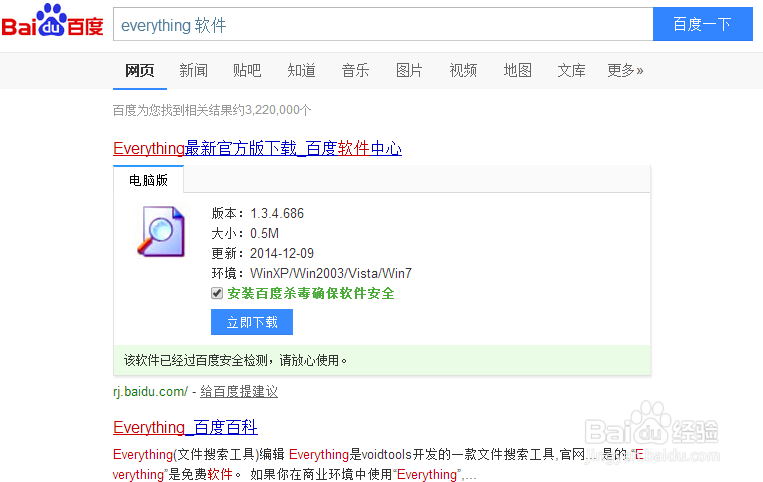
Task: Click the green label '安装百度杀毒确保软件安全'
Action: (310, 293)
